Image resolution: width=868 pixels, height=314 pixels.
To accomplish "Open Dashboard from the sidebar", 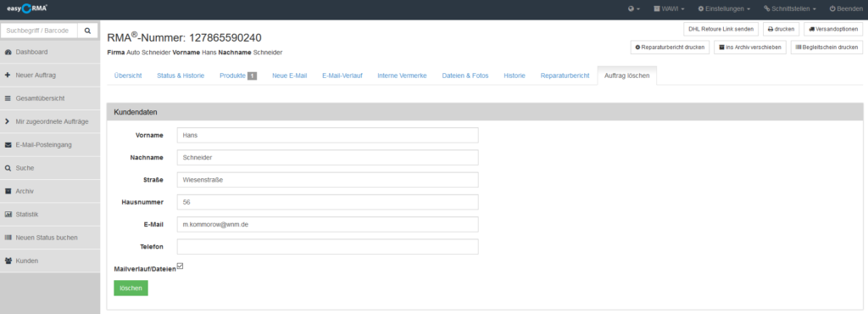I will click(x=50, y=52).
